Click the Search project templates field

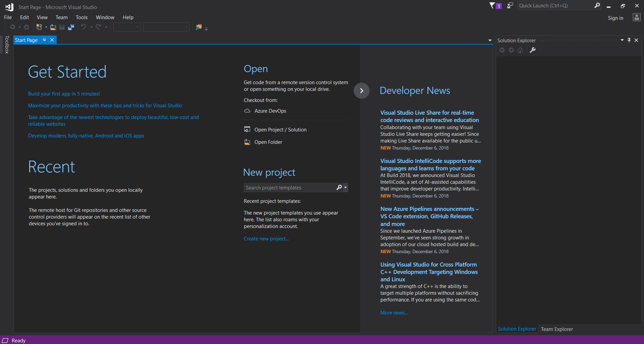coord(290,187)
